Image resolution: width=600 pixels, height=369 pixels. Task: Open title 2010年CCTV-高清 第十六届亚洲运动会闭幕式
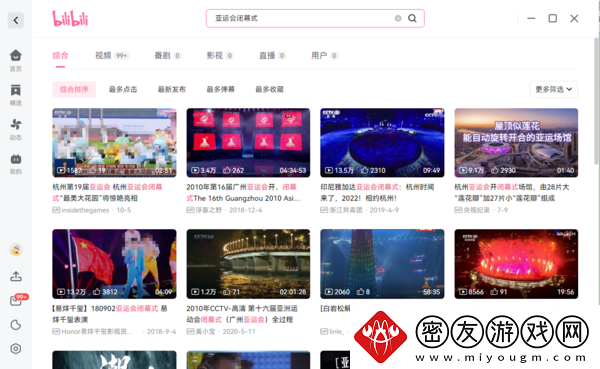tap(242, 314)
